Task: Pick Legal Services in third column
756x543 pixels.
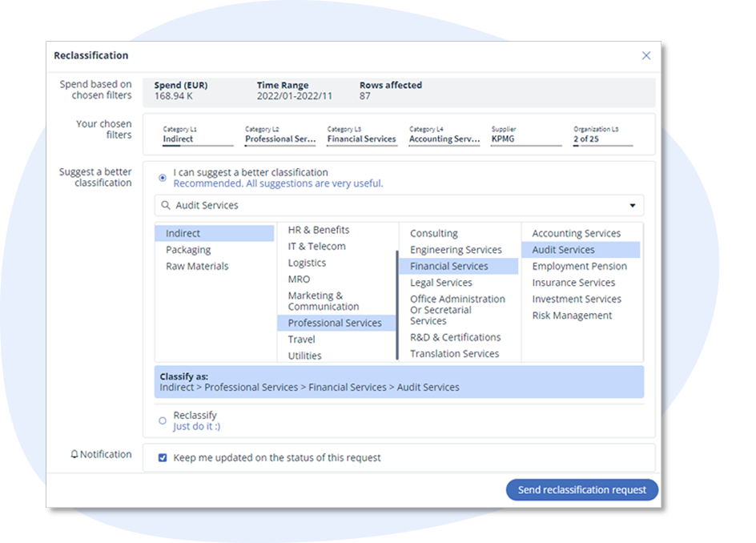Action: coord(440,283)
